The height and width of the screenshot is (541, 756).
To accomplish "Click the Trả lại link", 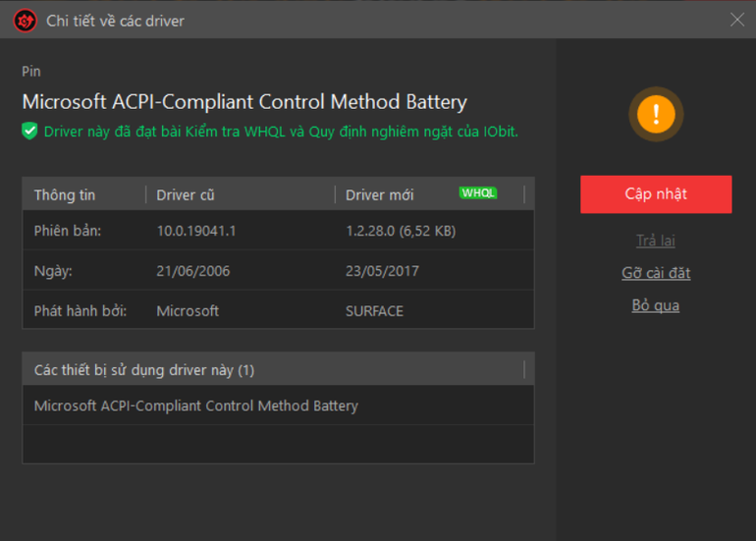I will pos(656,241).
